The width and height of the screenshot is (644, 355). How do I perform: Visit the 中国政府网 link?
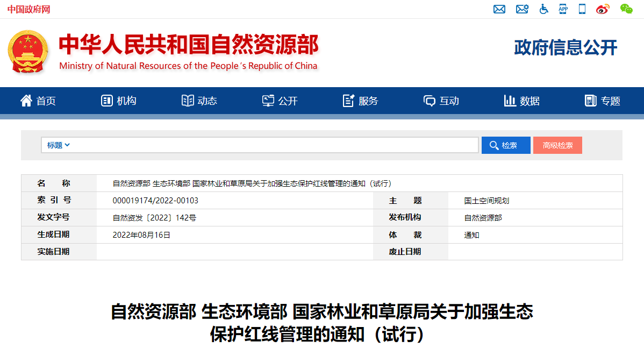click(x=30, y=9)
